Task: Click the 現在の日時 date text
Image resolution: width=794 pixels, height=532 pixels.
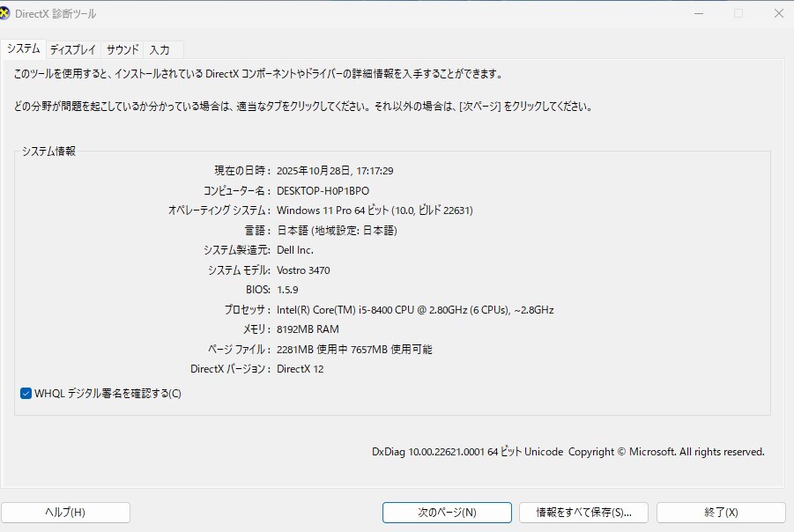Action: (x=338, y=170)
